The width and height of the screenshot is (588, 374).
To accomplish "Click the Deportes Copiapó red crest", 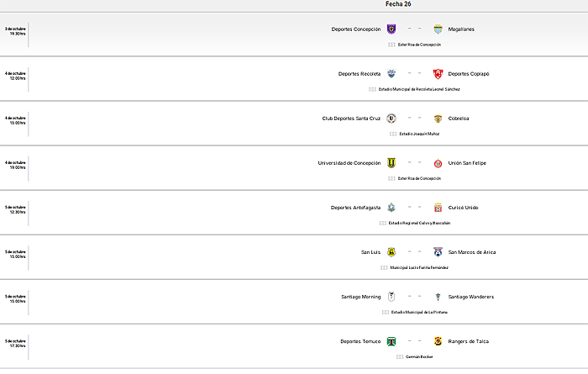I will 438,73.
